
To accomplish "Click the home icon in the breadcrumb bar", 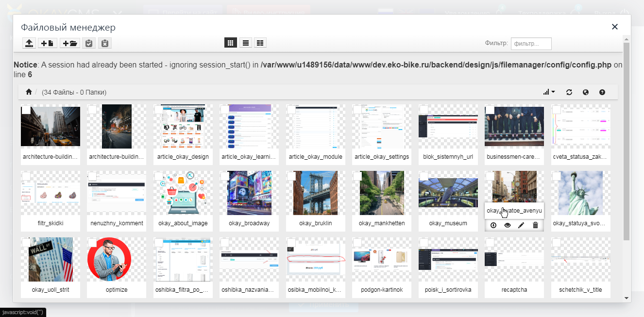I will tap(28, 91).
